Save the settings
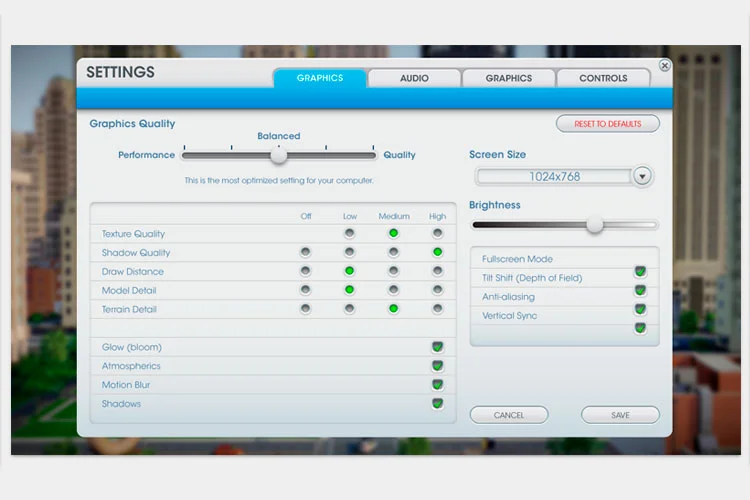This screenshot has width=750, height=500. (x=620, y=415)
